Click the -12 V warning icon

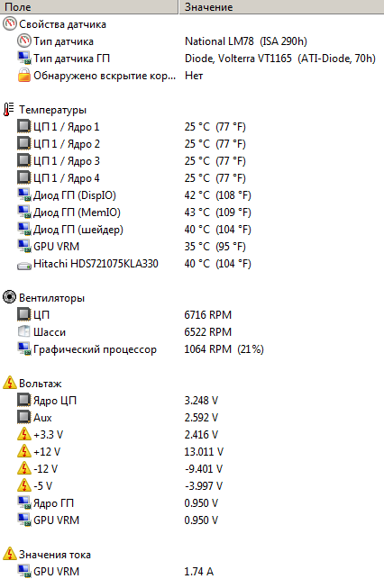[x=24, y=469]
